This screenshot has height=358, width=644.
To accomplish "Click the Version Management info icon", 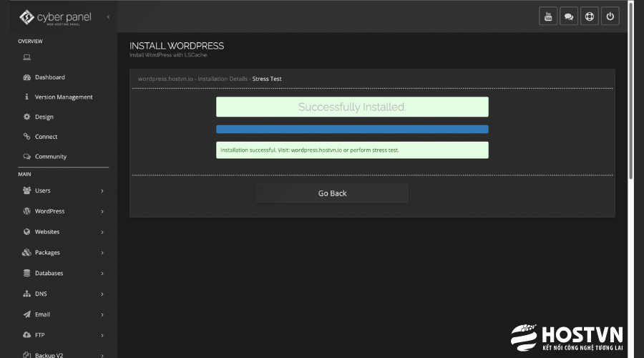I will coord(26,97).
